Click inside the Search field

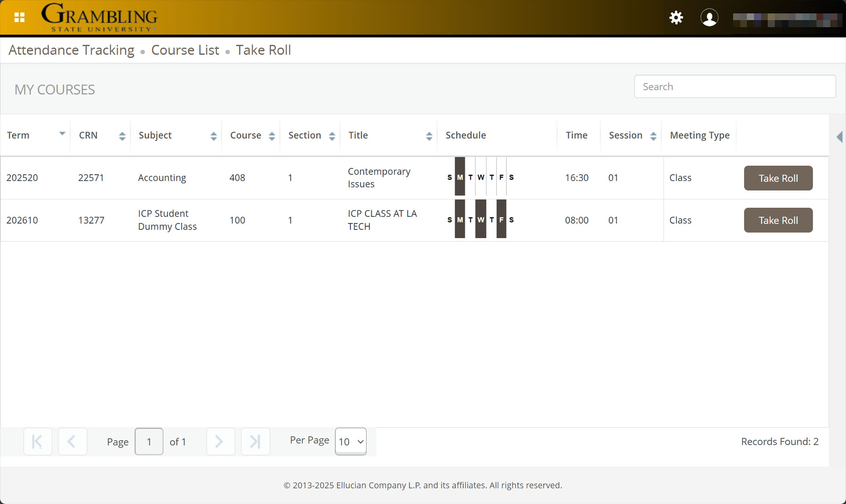pyautogui.click(x=735, y=86)
